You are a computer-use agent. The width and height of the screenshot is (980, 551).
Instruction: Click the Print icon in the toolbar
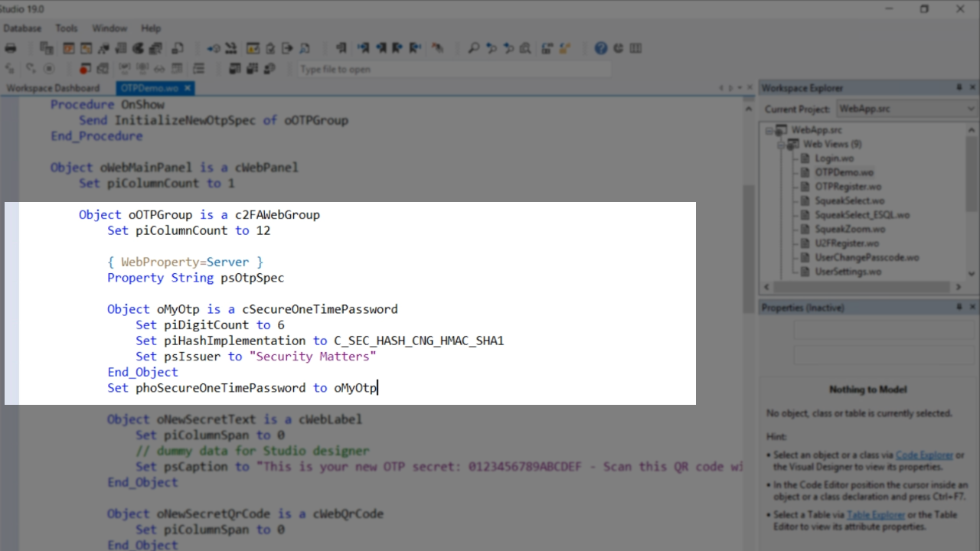coord(11,48)
